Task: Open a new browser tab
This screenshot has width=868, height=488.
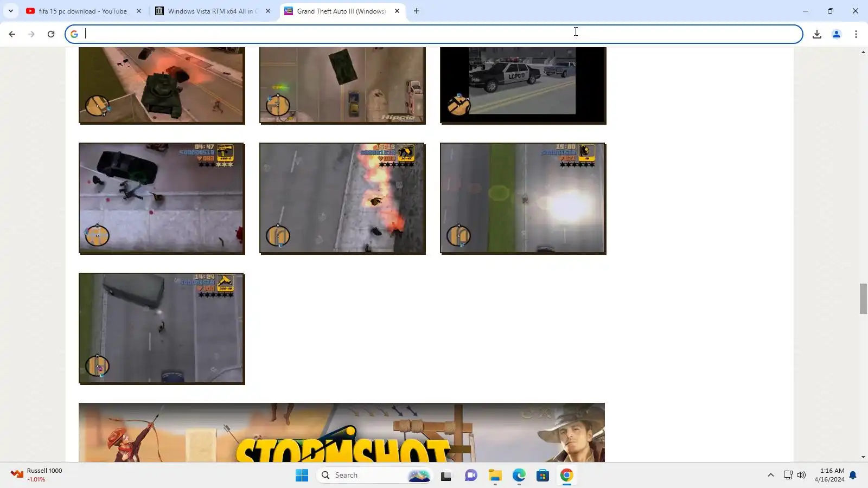Action: [x=417, y=11]
